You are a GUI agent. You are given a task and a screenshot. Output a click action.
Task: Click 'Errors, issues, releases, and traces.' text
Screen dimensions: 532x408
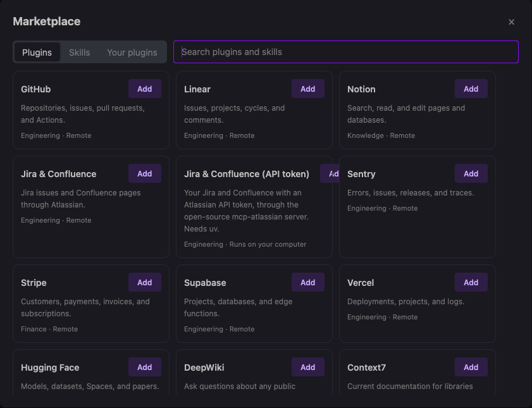point(411,193)
